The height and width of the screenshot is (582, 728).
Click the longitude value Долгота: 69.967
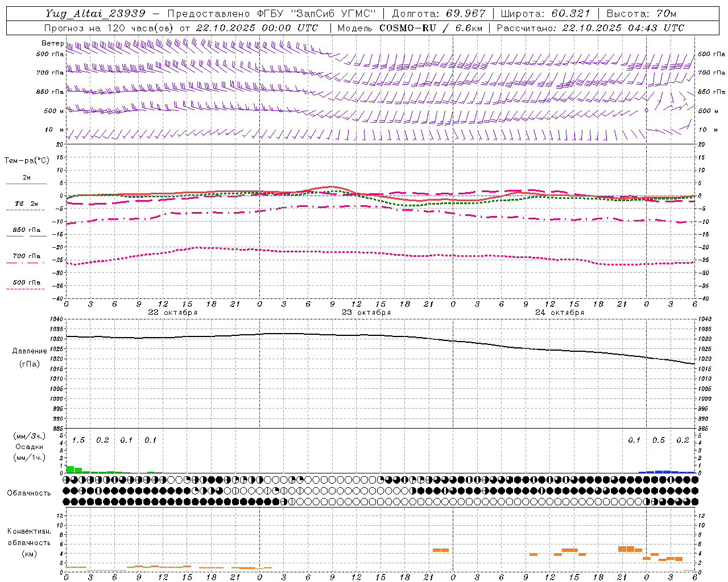pyautogui.click(x=440, y=14)
